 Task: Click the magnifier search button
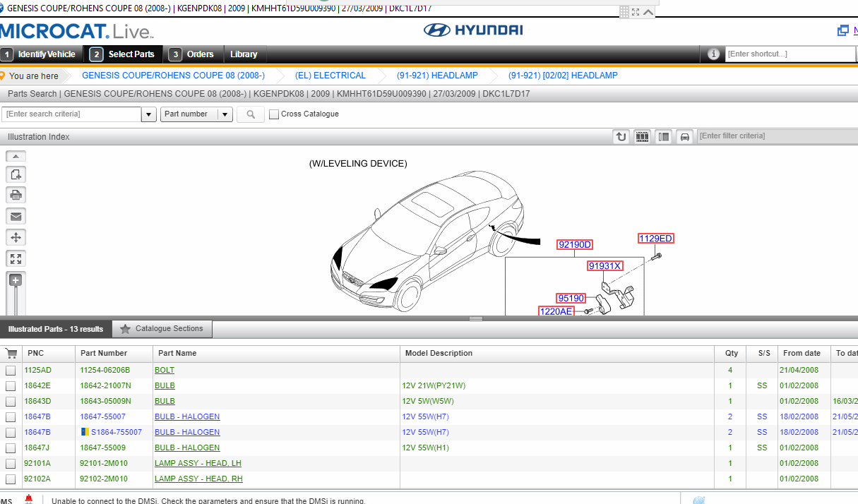point(251,114)
